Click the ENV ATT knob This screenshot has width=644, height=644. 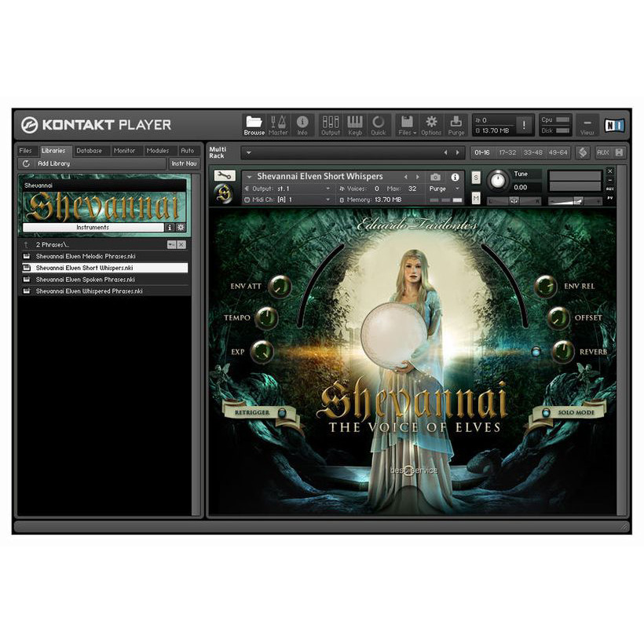[x=280, y=287]
